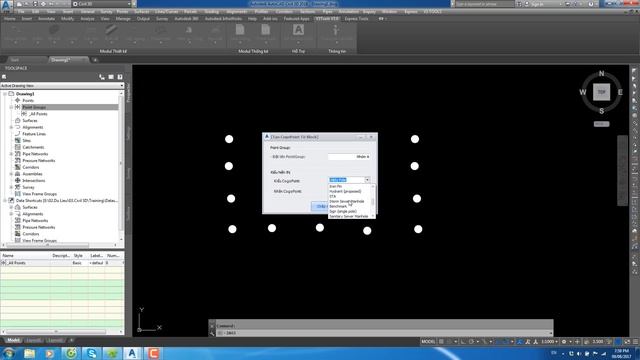Expand the Survey tree node
The width and height of the screenshot is (640, 360).
coord(11,187)
